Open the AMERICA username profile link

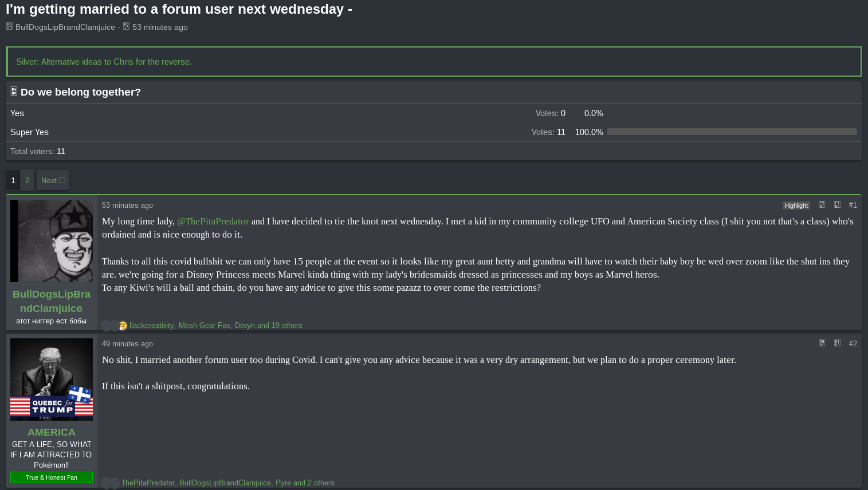coord(52,432)
